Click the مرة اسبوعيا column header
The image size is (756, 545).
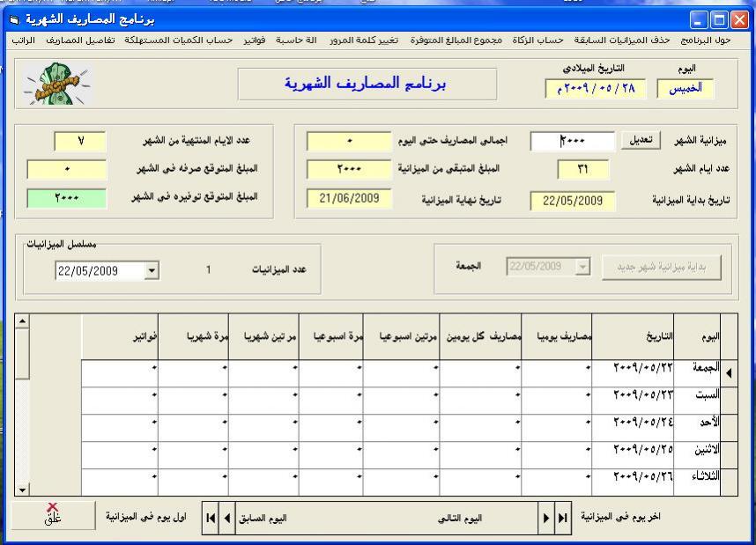(331, 337)
